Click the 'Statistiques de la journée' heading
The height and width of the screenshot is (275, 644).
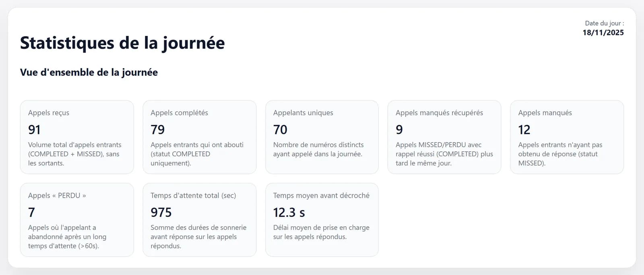click(x=122, y=43)
